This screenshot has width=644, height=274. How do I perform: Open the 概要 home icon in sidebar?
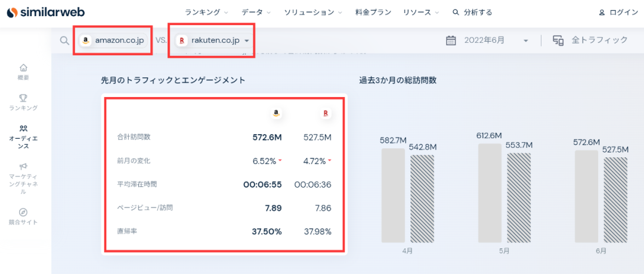click(23, 67)
